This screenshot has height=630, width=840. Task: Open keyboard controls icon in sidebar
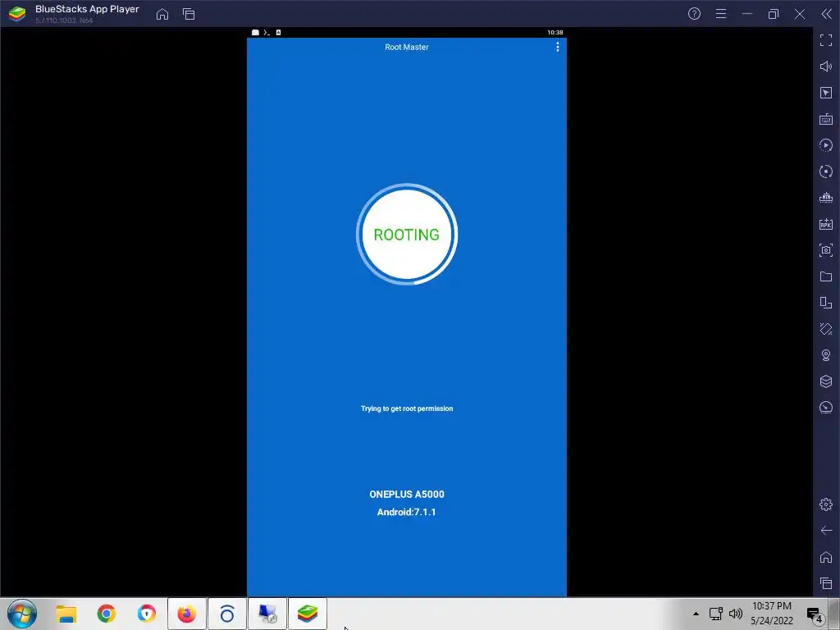click(826, 119)
